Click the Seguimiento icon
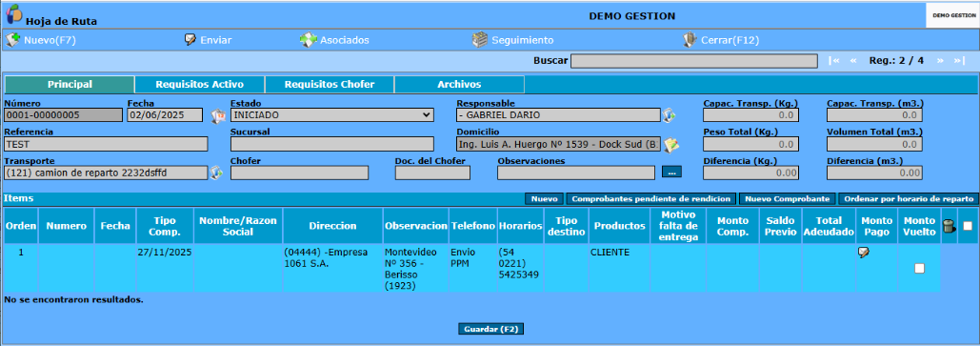 click(x=479, y=40)
